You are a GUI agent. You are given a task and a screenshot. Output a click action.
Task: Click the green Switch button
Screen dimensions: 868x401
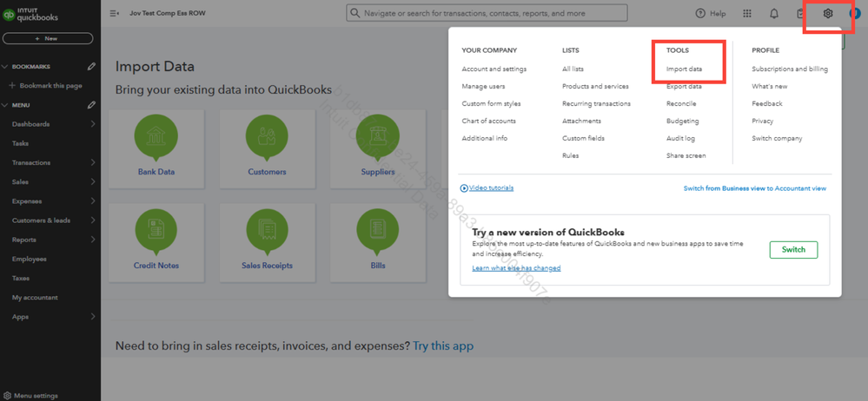[x=793, y=250]
